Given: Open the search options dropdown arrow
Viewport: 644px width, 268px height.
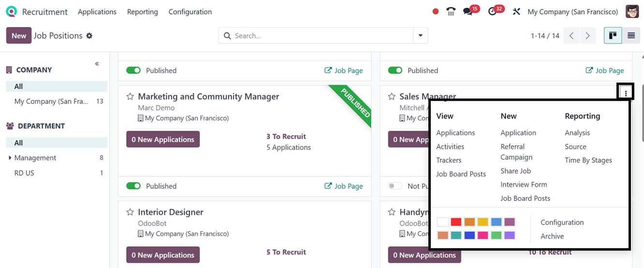Looking at the screenshot, I should (x=420, y=36).
